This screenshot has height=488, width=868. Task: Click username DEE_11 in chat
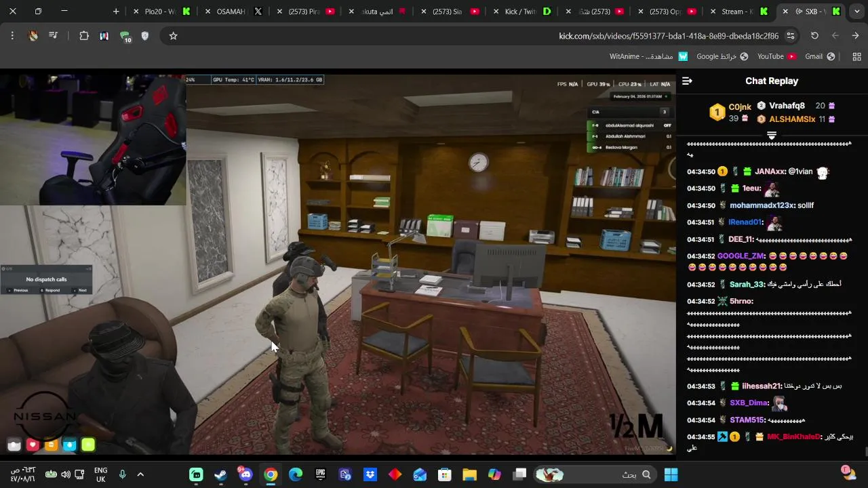click(x=741, y=239)
